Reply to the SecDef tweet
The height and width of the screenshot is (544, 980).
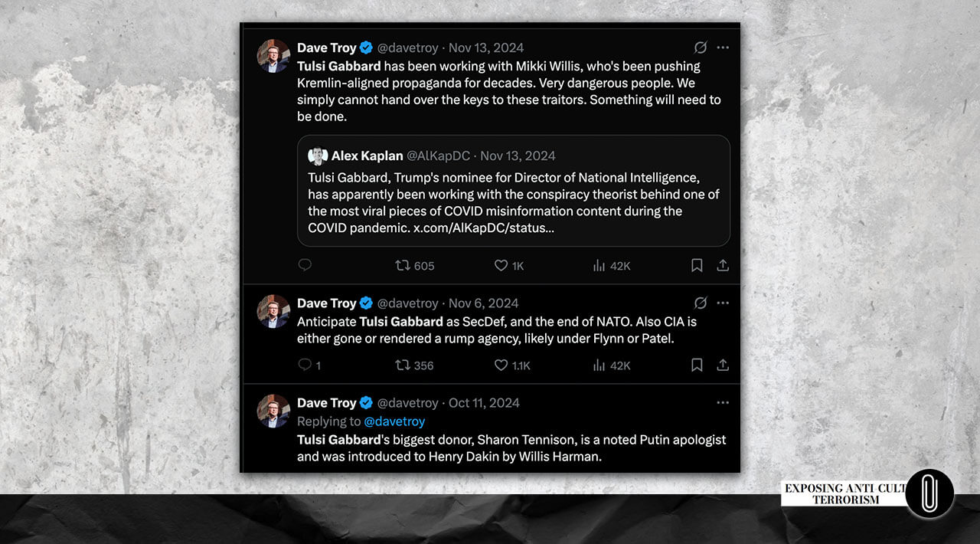[305, 365]
